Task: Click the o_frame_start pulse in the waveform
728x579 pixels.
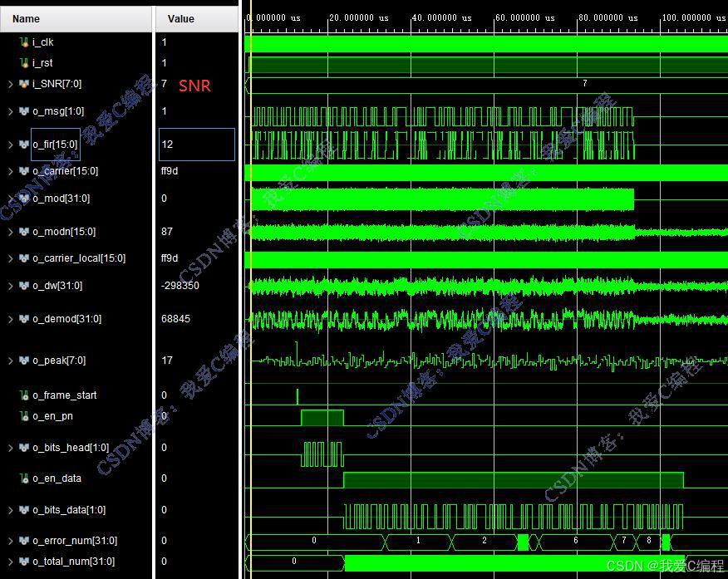Action: tap(298, 397)
